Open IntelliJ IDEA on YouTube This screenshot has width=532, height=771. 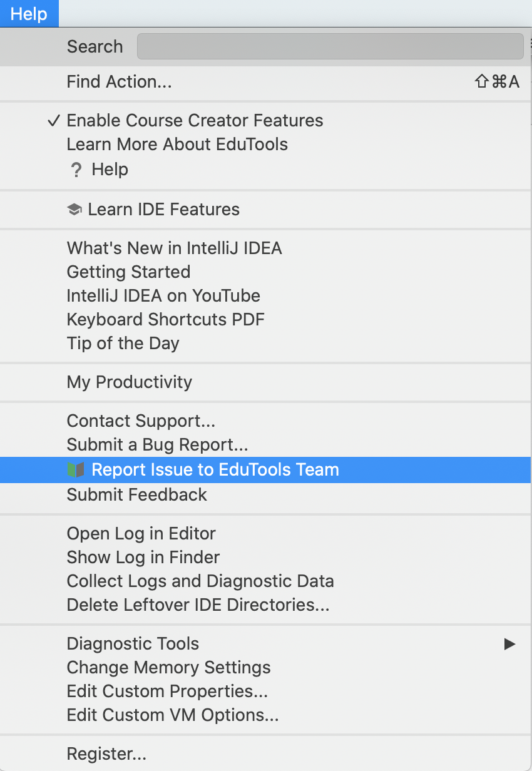(x=265, y=295)
